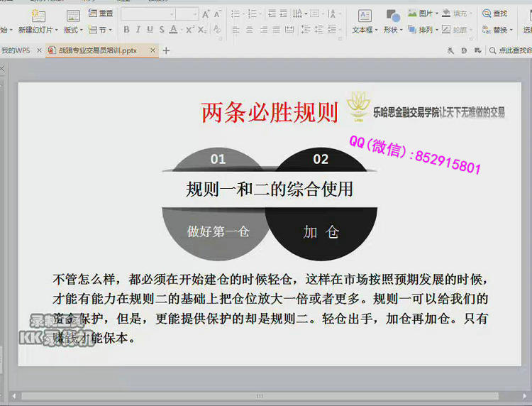This screenshot has height=406, width=532.
Task: Open a new tab with the plus button
Action: click(167, 50)
